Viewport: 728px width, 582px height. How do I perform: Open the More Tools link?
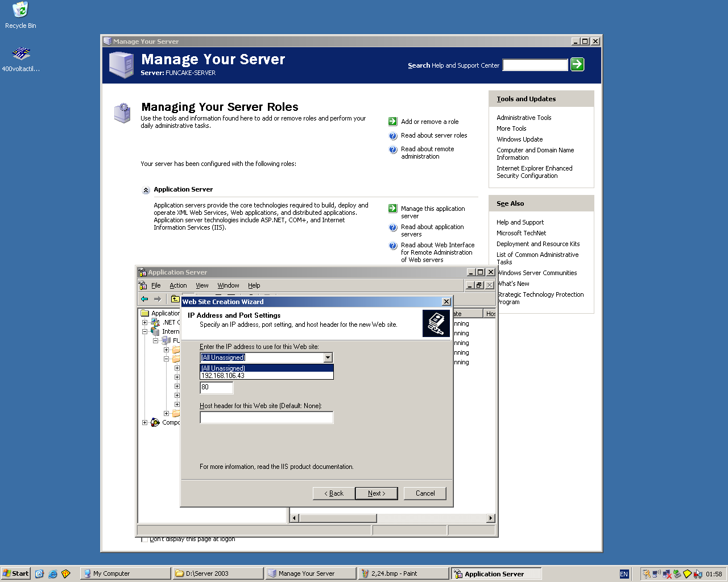click(x=511, y=128)
